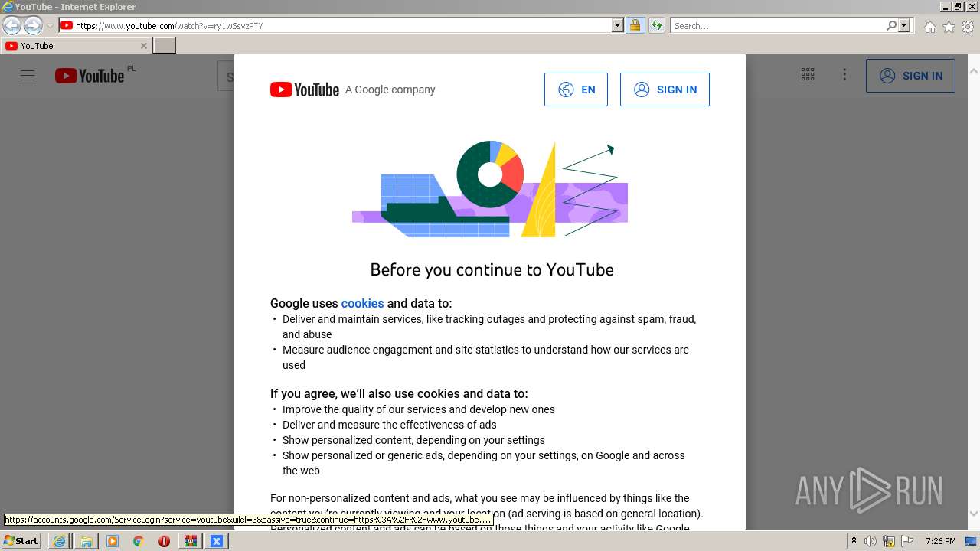The width and height of the screenshot is (980, 551).
Task: Click "Before you continue to YouTube" heading
Action: tap(492, 269)
